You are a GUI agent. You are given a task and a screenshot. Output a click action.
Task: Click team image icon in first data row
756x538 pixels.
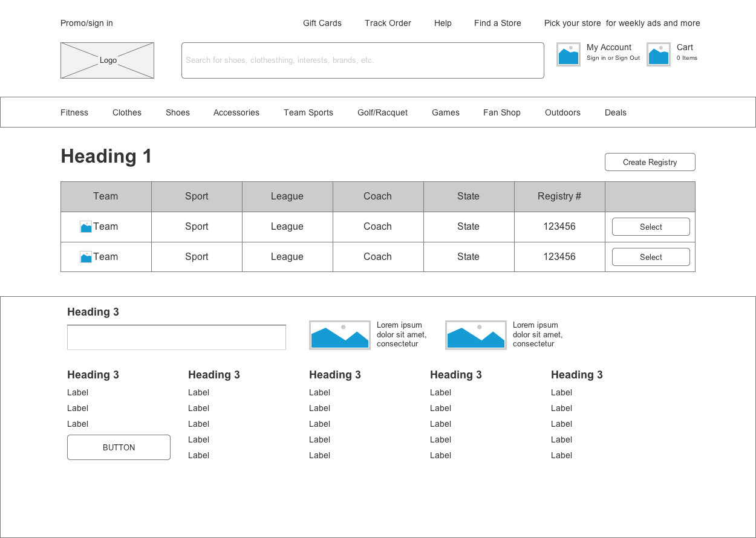[x=86, y=227]
